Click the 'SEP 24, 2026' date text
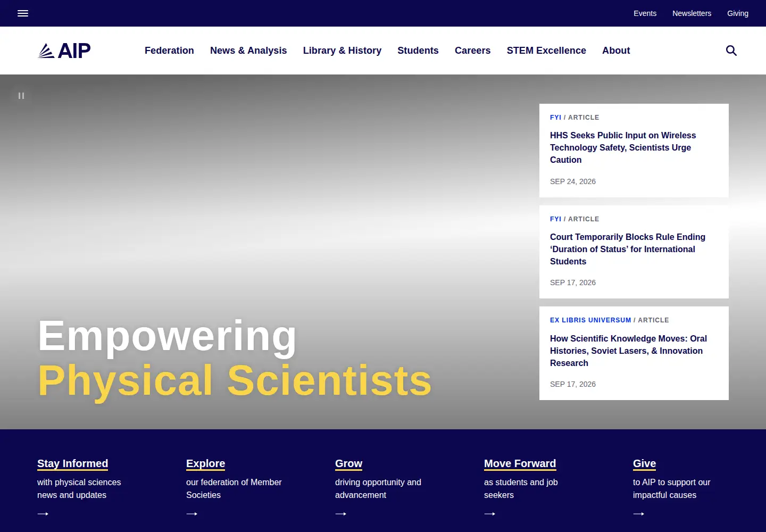This screenshot has width=766, height=532. tap(573, 181)
